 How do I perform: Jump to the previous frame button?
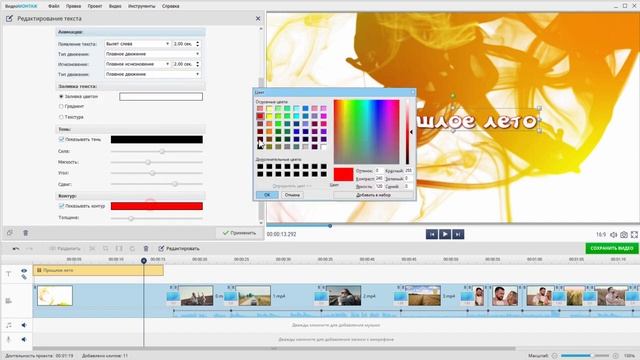[432, 234]
